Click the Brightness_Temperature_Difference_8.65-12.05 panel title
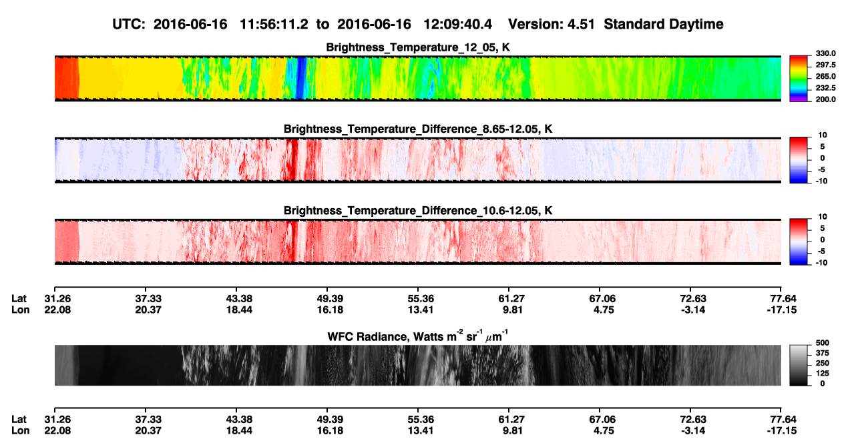868x445 pixels. (x=418, y=129)
